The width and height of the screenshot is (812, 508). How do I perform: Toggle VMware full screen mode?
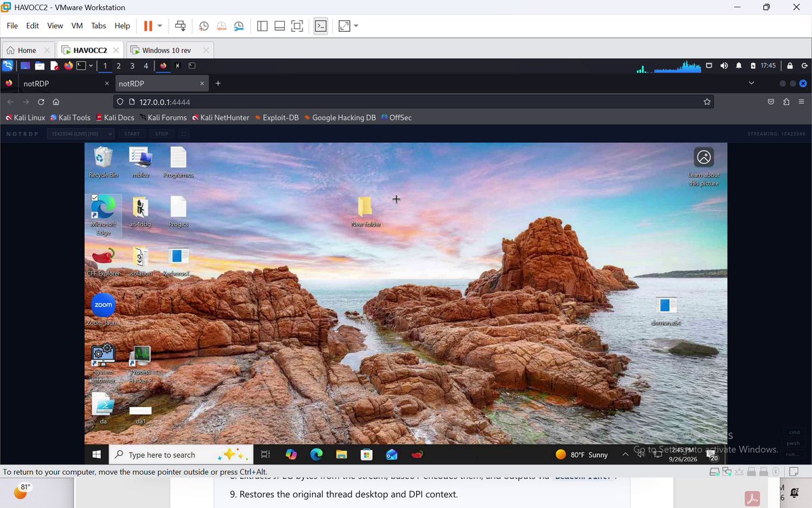(297, 26)
